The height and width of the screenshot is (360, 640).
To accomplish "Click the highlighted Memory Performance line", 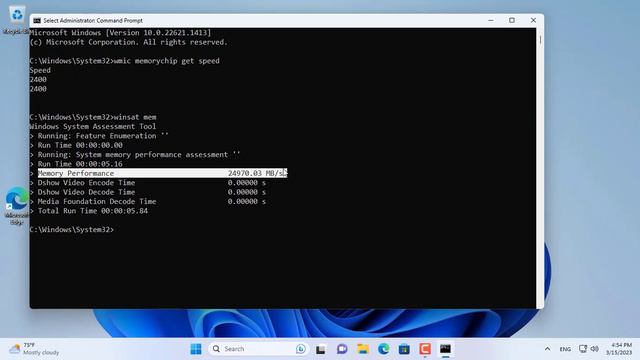I will tap(162, 173).
